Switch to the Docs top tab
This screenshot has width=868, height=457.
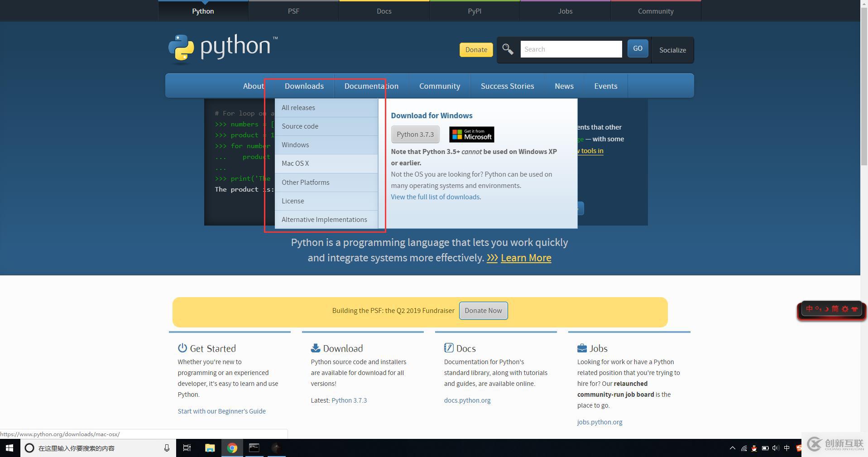[384, 11]
